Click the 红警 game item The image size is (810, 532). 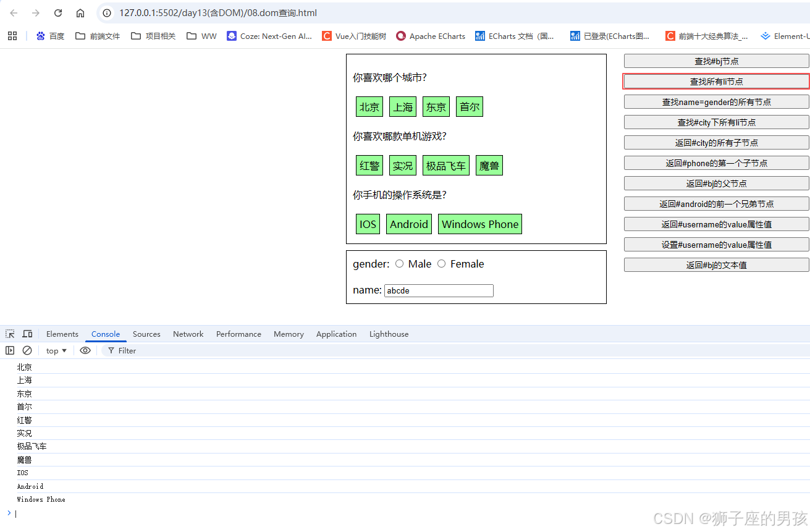coord(369,165)
